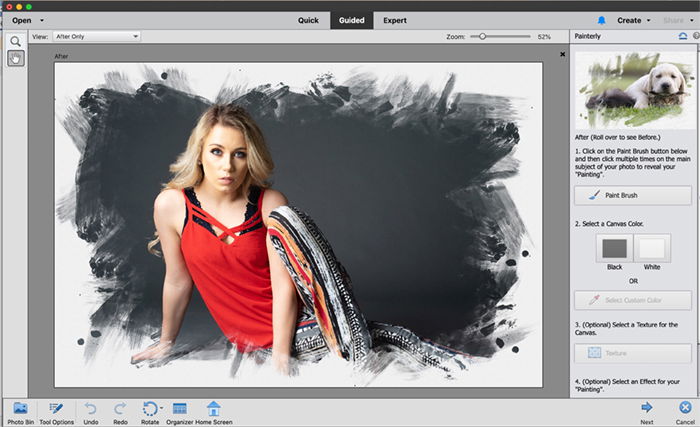Screen dimensions: 700x427
Task: Rotate the photo using Rotate icon
Action: [x=150, y=408]
